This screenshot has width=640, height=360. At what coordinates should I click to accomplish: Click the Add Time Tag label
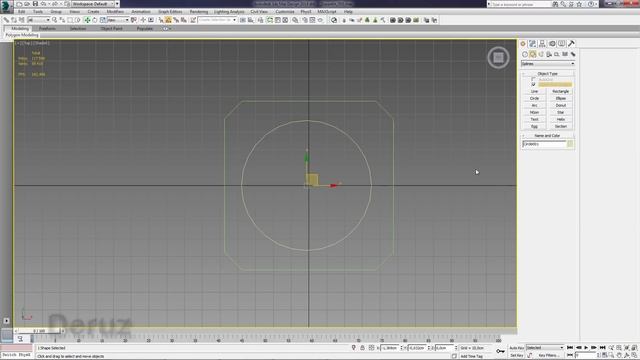[x=471, y=356]
